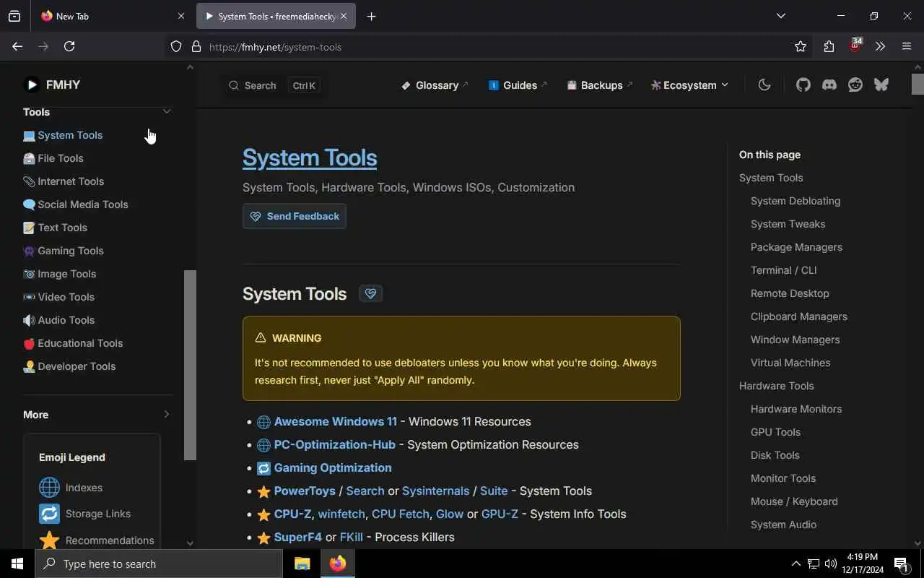Open the SuperF4 link

click(298, 537)
